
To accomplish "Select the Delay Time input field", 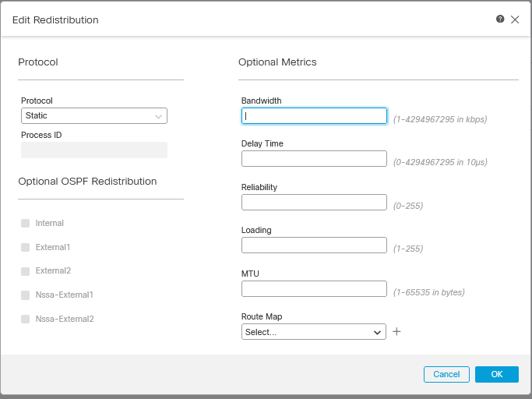I will pyautogui.click(x=314, y=158).
